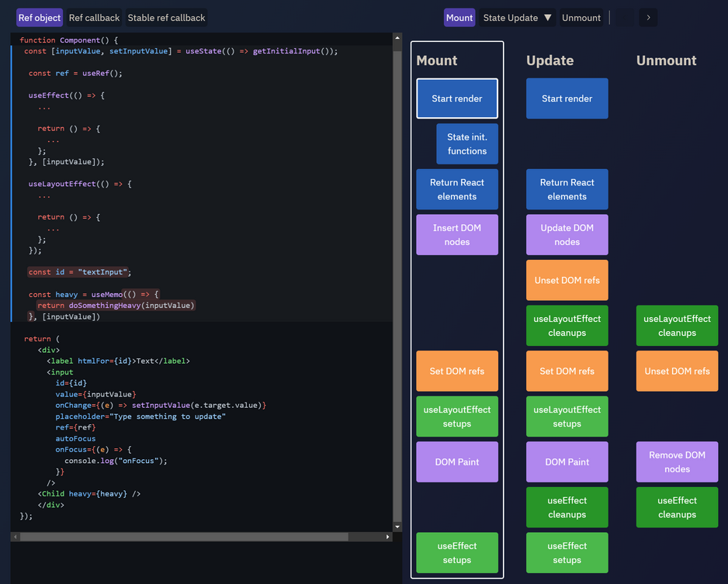Screen dimensions: 728x584
Task: Select the Unmount phase button
Action: pyautogui.click(x=581, y=18)
